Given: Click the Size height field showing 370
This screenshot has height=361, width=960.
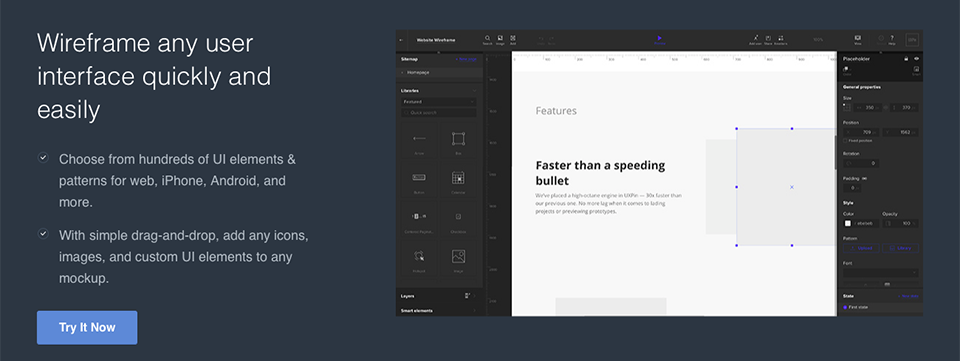Looking at the screenshot, I should [x=905, y=108].
